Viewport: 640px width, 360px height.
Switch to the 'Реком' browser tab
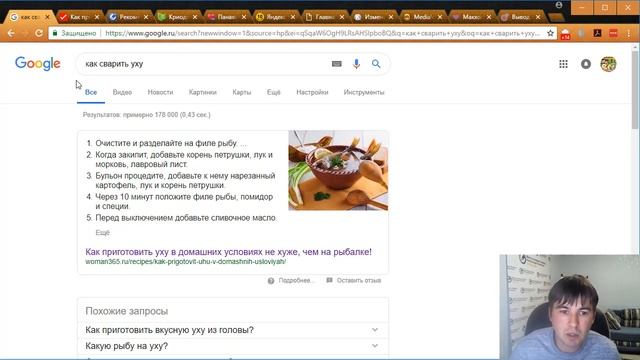point(128,17)
